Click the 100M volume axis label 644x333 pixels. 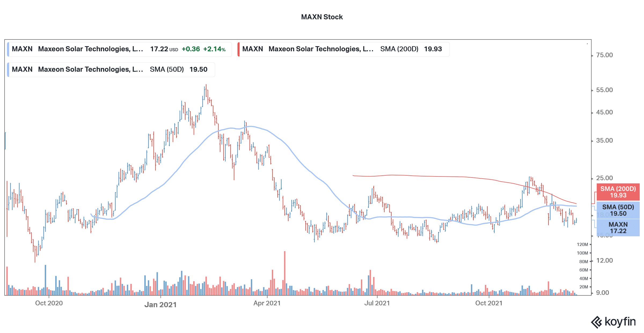coord(582,253)
